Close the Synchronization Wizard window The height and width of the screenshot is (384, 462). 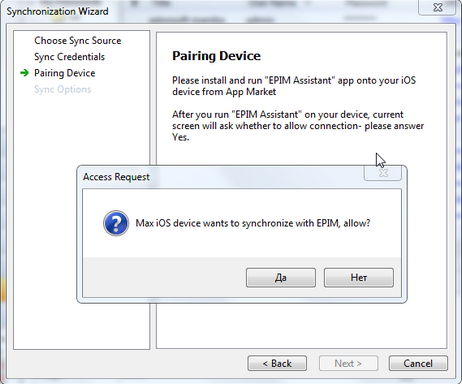pos(437,7)
